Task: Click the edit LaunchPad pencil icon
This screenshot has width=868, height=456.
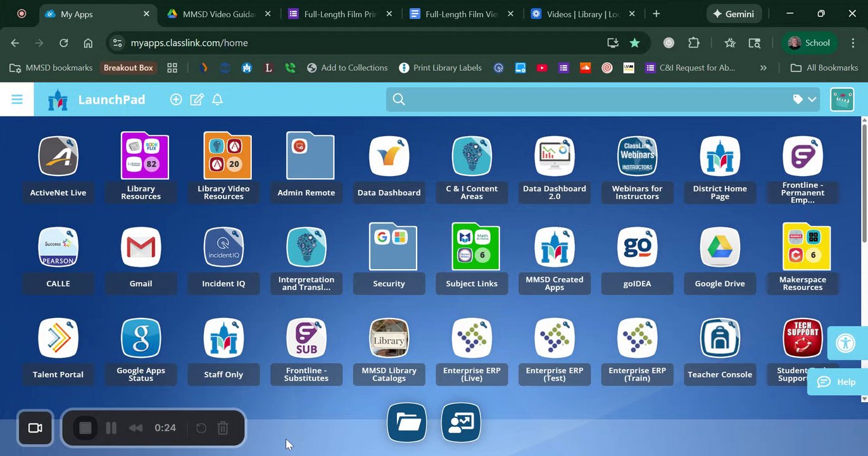Action: click(197, 99)
